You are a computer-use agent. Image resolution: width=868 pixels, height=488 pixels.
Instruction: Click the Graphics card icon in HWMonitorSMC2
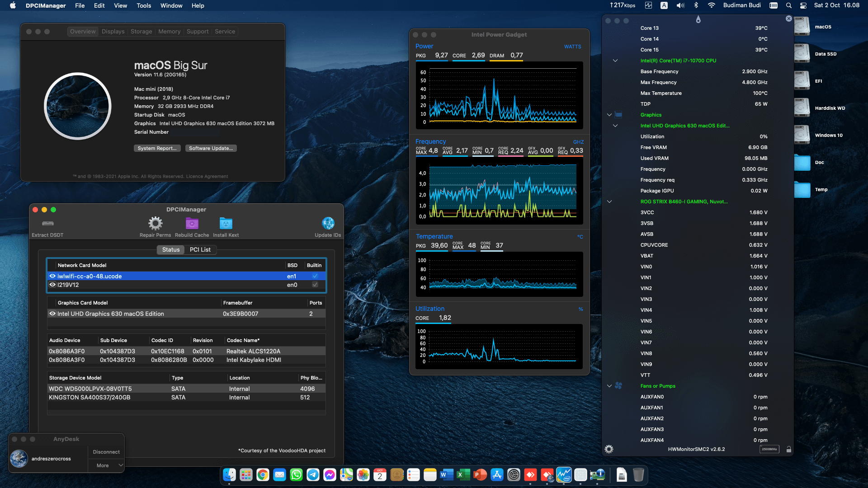tap(618, 115)
